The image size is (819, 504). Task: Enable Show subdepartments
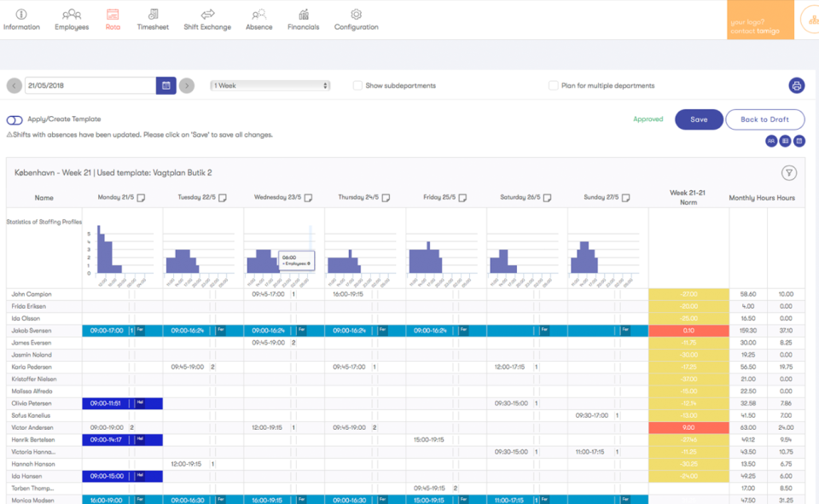coord(357,85)
